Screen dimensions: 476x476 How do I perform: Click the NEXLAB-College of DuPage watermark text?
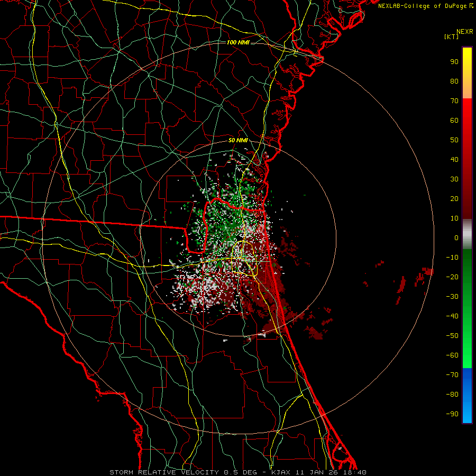tap(425, 6)
